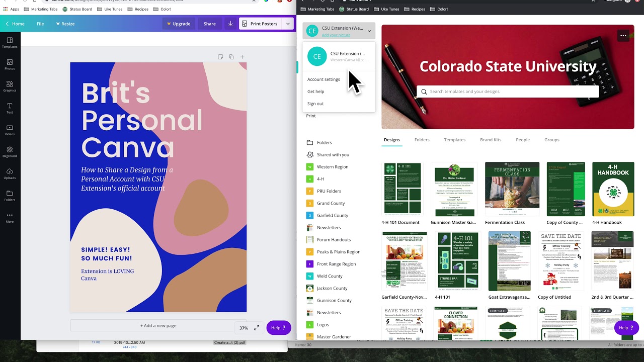
Task: Switch to the Groups tab
Action: 552,140
